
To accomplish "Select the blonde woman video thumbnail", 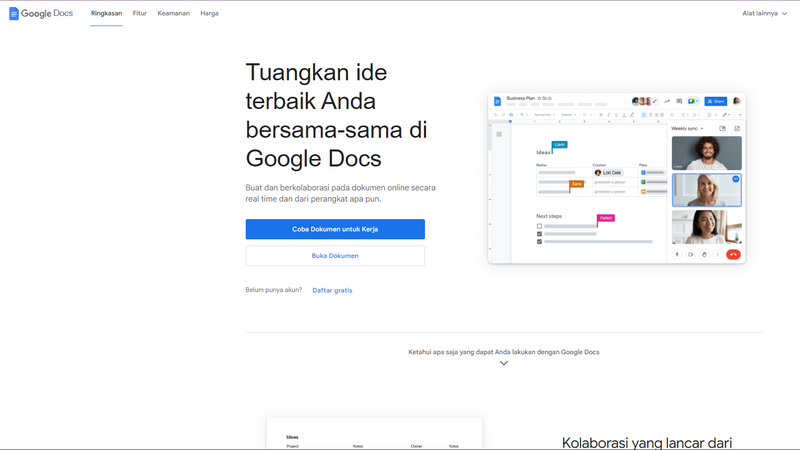I will pyautogui.click(x=707, y=190).
